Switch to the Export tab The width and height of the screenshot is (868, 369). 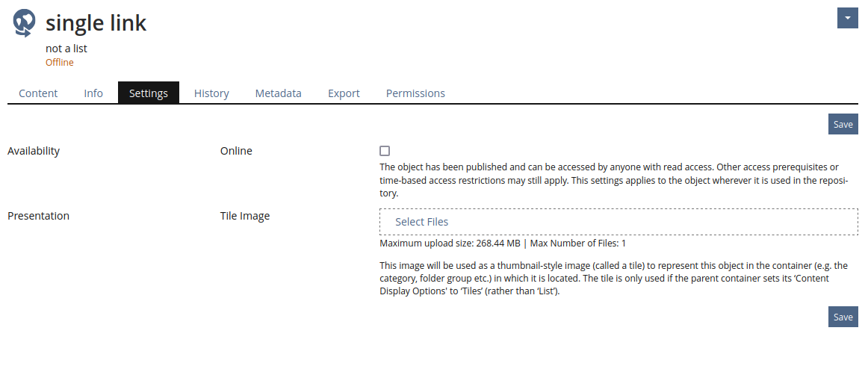[344, 93]
